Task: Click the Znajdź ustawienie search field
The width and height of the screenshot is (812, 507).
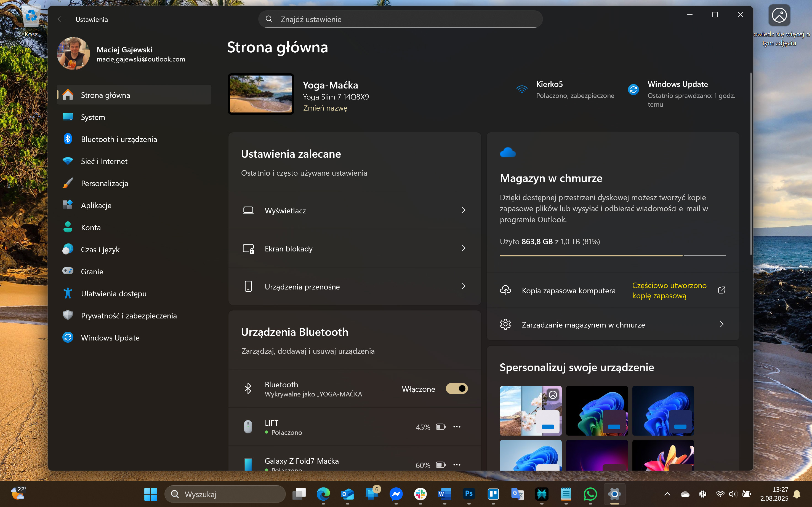Action: coord(400,19)
